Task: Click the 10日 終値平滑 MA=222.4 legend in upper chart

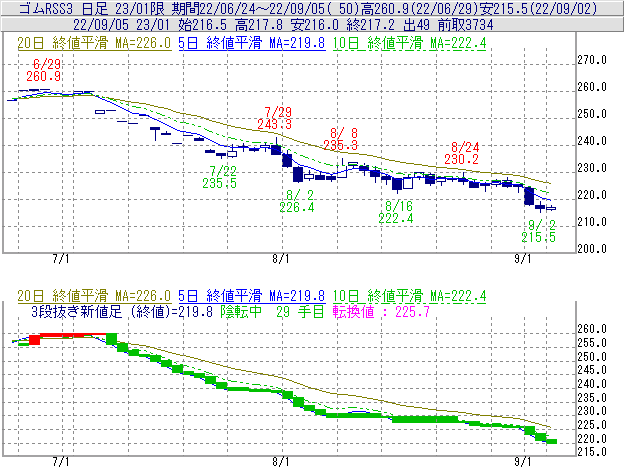Action: (409, 43)
